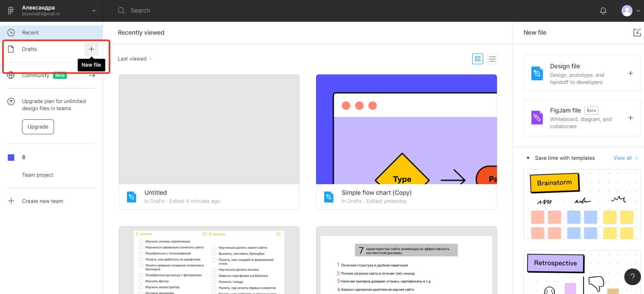Collapse the Save time with templates section
The width and height of the screenshot is (644, 294).
[528, 158]
